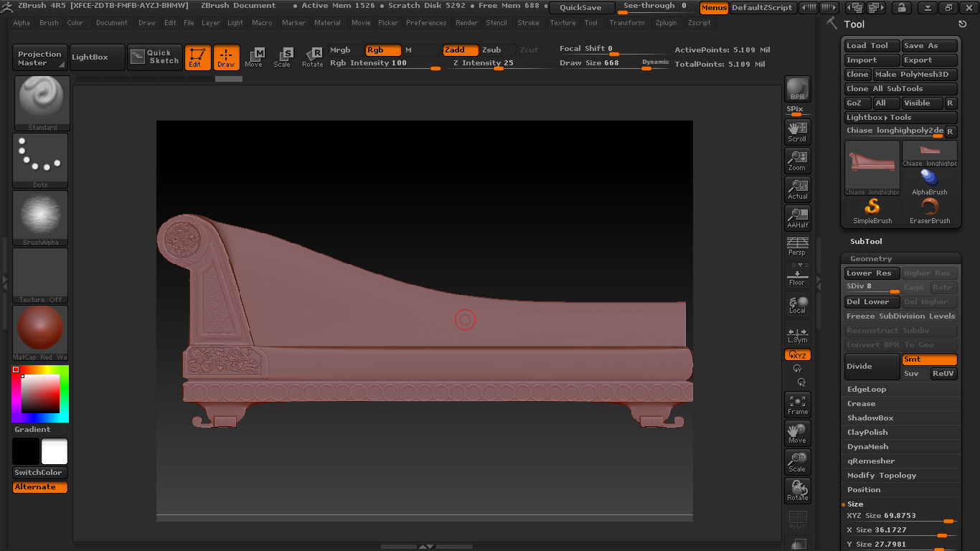Adjust the Draw Size slider
Screen dimensions: 980x551
(x=615, y=64)
